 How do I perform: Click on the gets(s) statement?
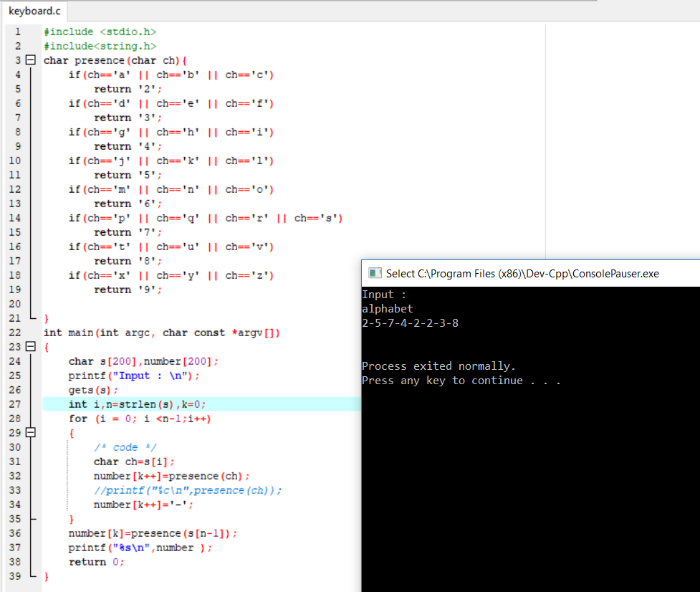click(x=93, y=390)
